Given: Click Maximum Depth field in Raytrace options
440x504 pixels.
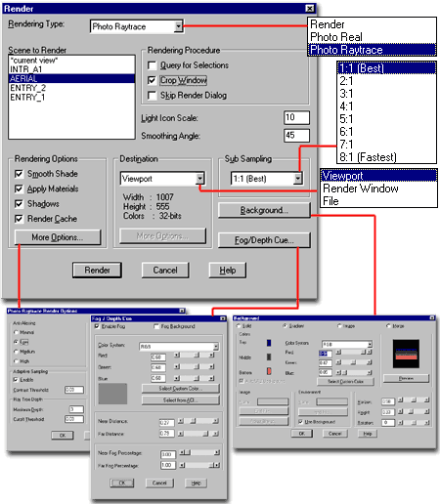Looking at the screenshot, I should (x=76, y=409).
